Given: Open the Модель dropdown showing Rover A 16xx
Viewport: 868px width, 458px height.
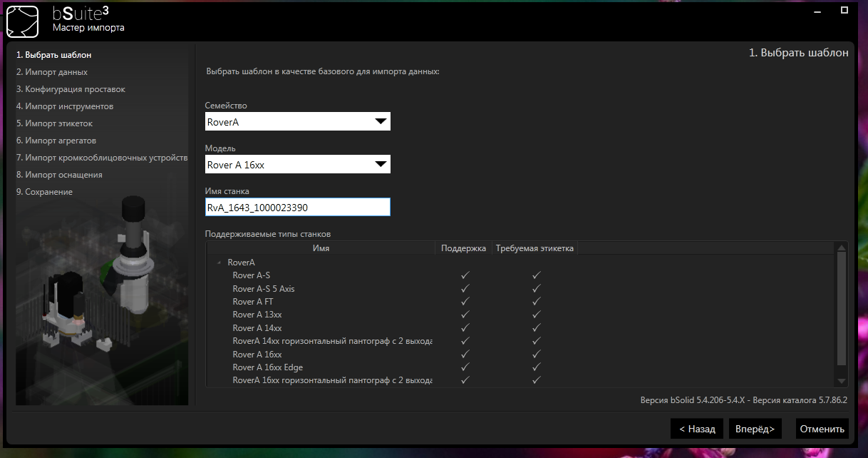Looking at the screenshot, I should 298,164.
